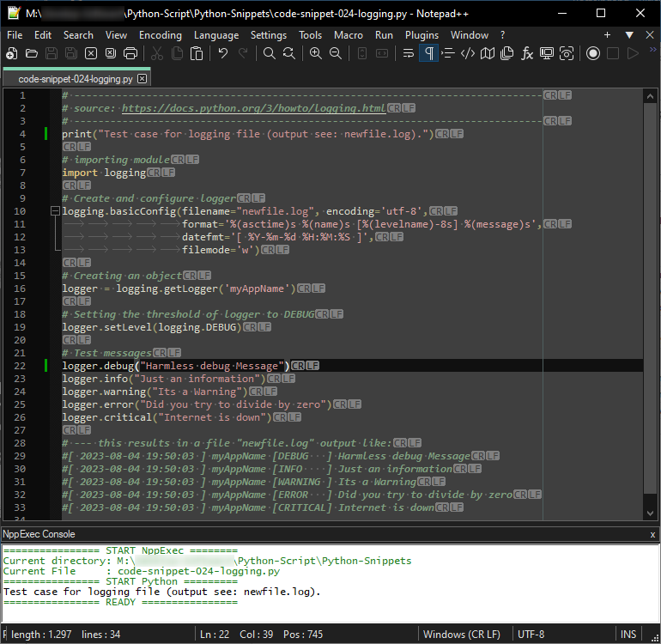Click the Undo arrow icon

pos(223,53)
